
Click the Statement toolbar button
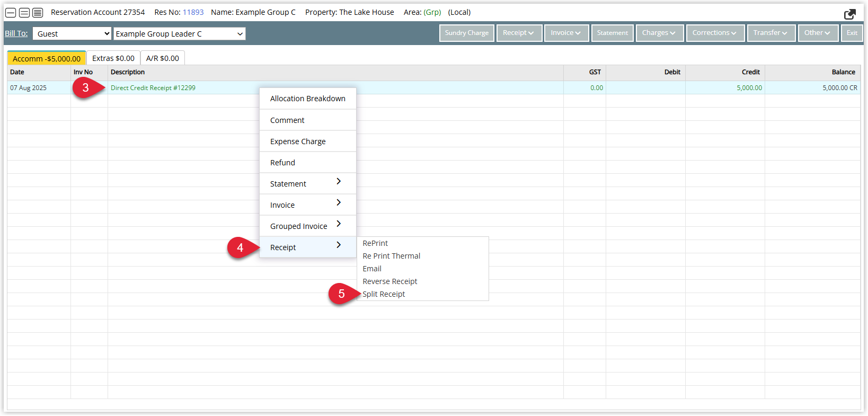[613, 33]
